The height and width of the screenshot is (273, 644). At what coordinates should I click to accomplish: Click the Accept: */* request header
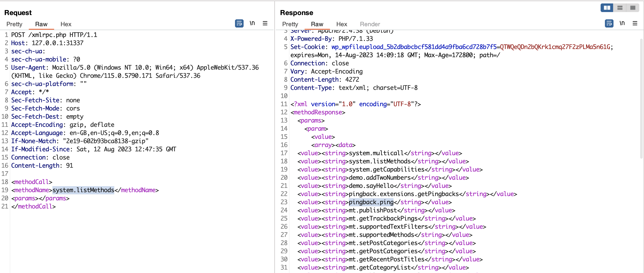click(x=30, y=92)
